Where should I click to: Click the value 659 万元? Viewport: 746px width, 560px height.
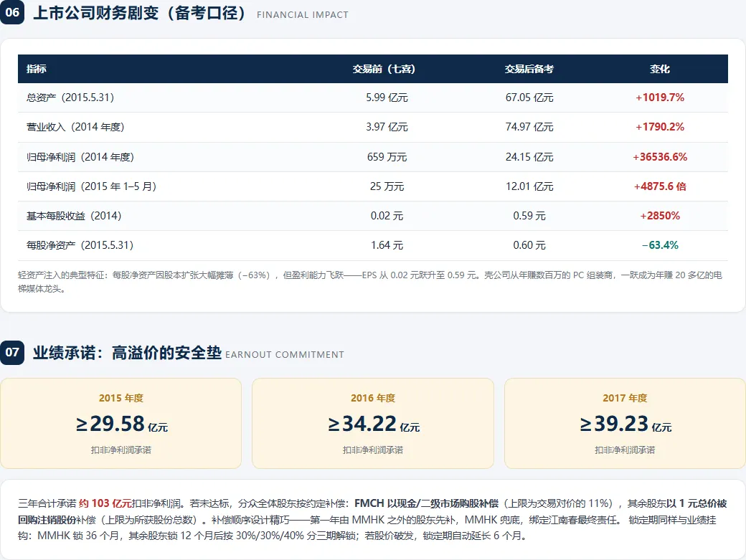tap(387, 157)
